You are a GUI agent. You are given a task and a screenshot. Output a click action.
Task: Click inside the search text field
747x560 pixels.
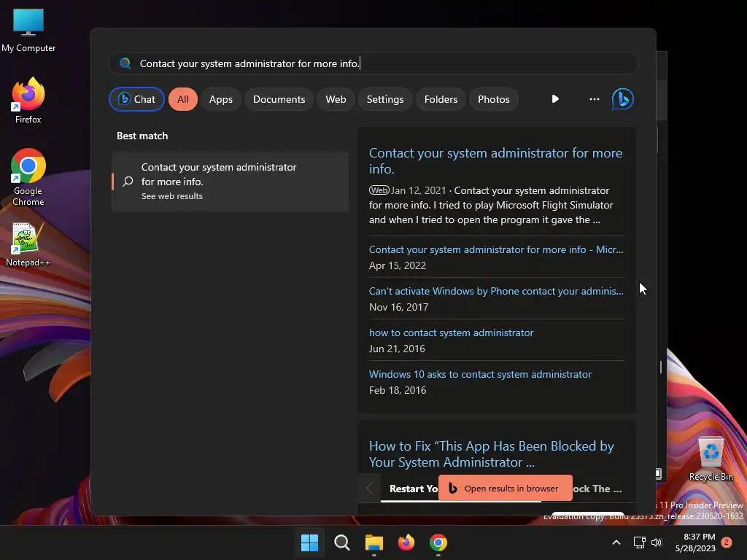click(x=373, y=63)
